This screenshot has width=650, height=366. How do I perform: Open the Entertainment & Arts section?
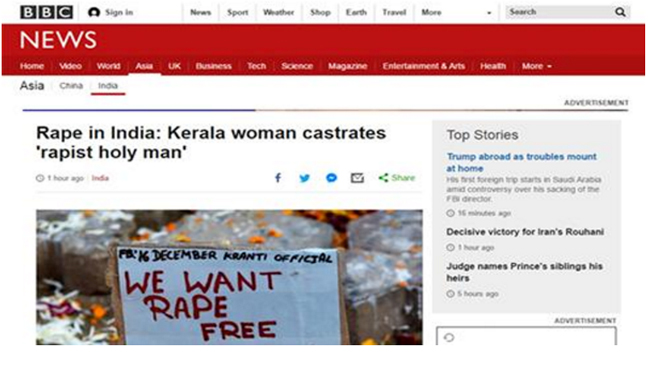pos(423,66)
